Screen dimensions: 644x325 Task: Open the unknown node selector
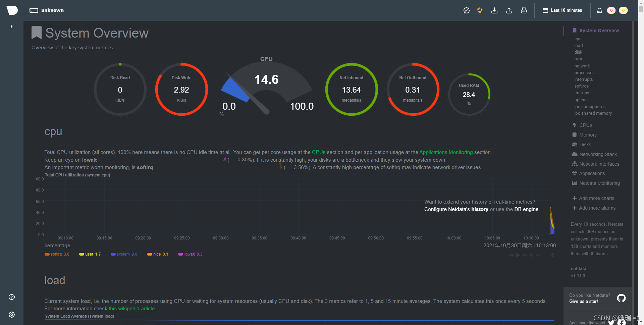(x=47, y=10)
